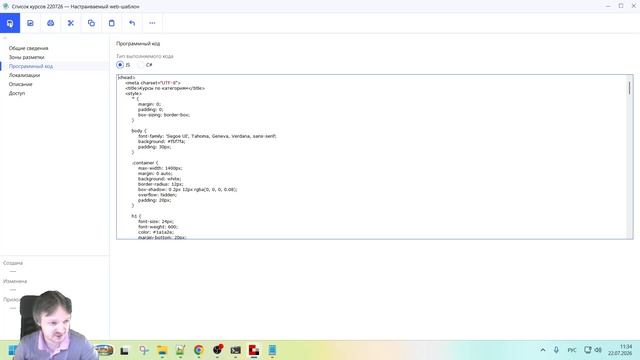640x360 pixels.
Task: Click the title 'Курсы по категориям' line
Action: tap(165, 88)
